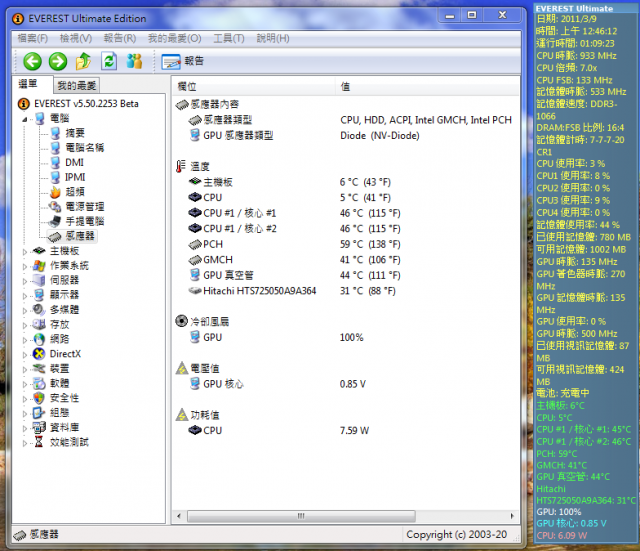Expand the 作業系統 tree node

pos(24,267)
